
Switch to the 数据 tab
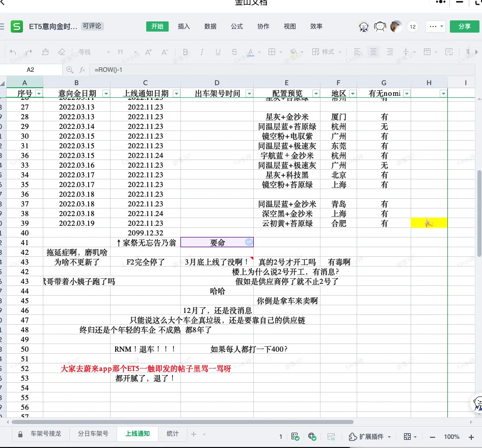click(210, 27)
